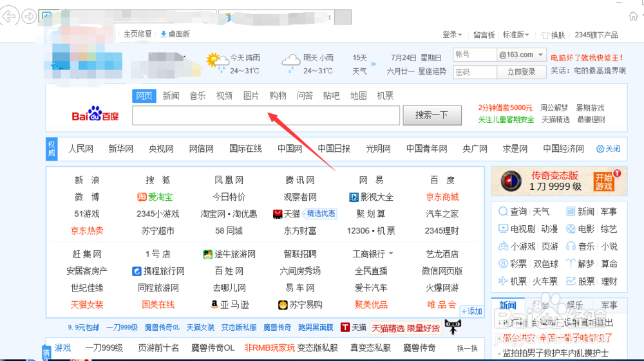This screenshot has width=644, height=361.
Task: Click the 电视剧 TV icon
Action: 503,228
